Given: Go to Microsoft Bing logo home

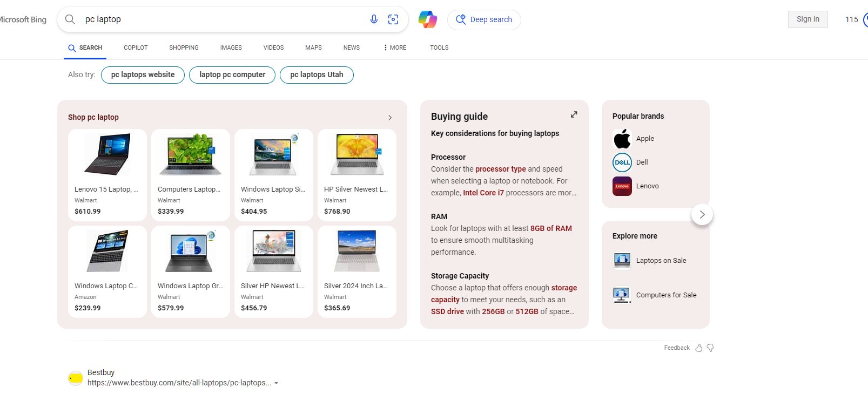Looking at the screenshot, I should [23, 19].
